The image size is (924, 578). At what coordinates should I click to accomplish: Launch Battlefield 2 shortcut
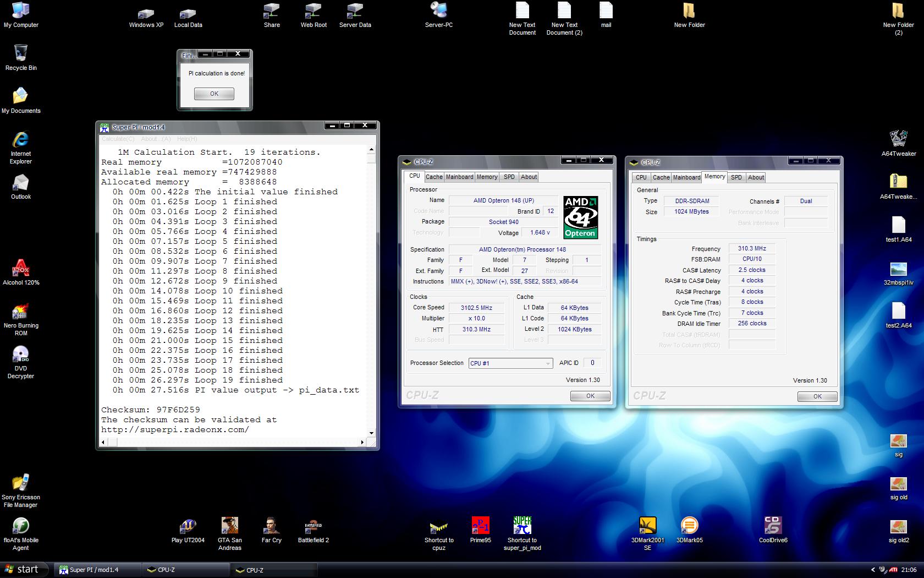pyautogui.click(x=313, y=530)
